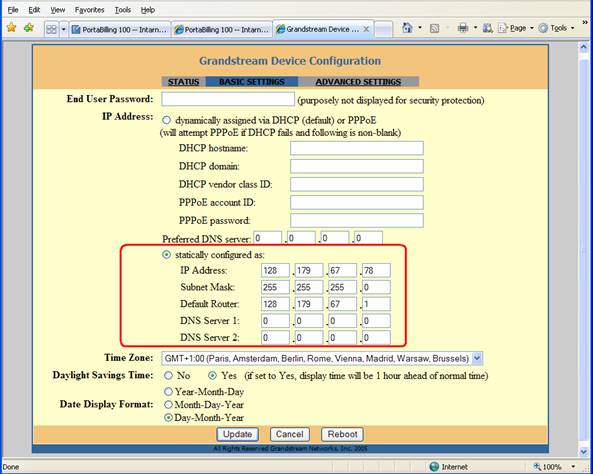Click the Favorites star icon

[x=11, y=28]
